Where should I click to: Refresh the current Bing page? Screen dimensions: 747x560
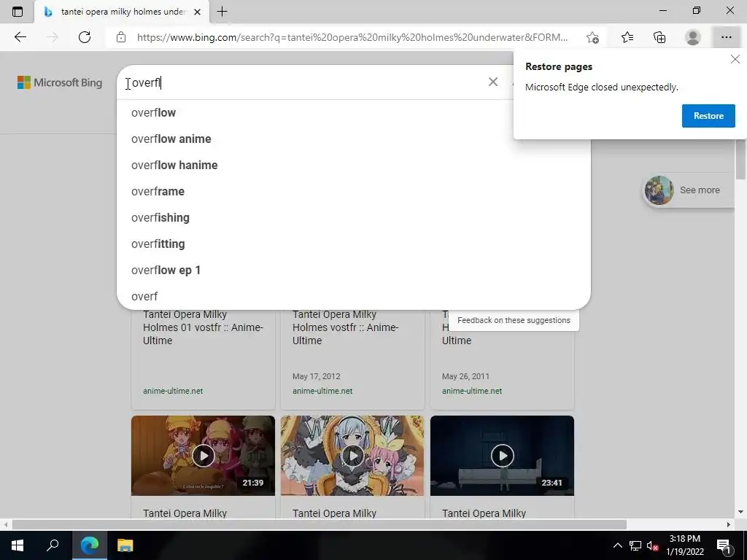85,37
